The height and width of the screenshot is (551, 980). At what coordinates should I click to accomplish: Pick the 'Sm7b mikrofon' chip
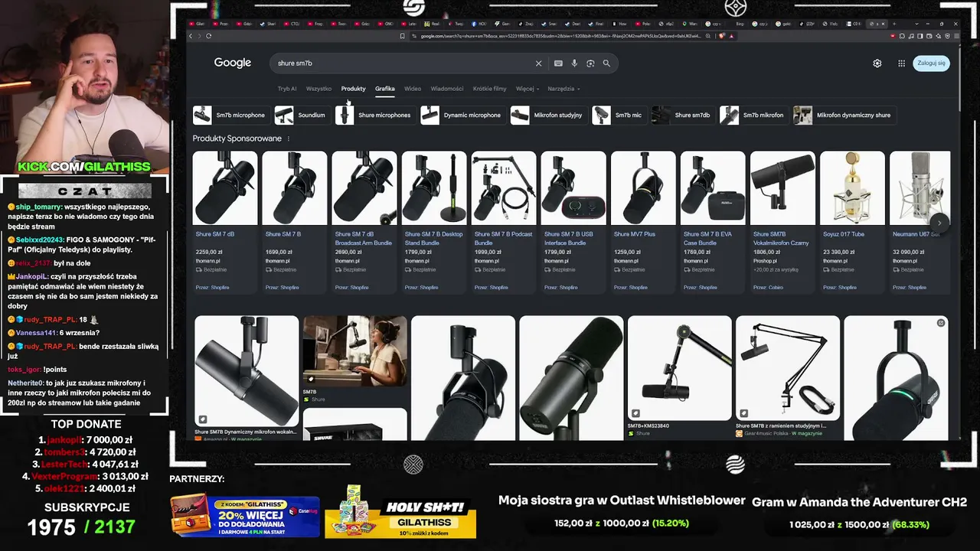(753, 116)
